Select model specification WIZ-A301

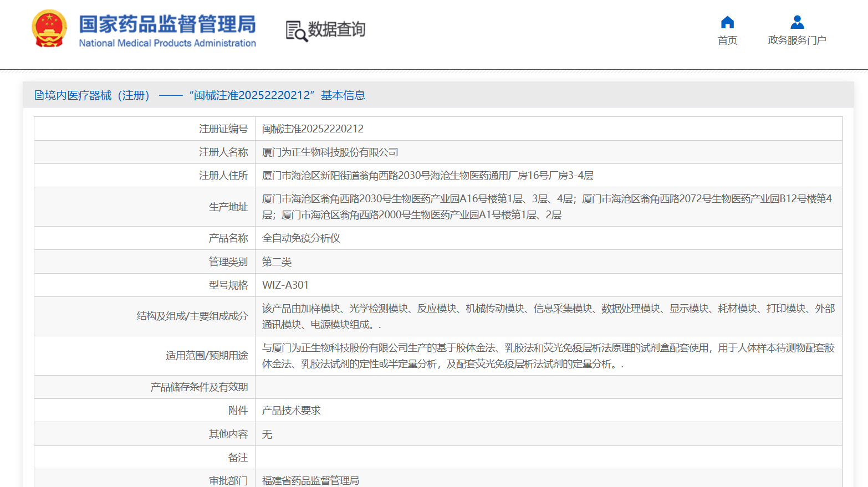(x=285, y=285)
